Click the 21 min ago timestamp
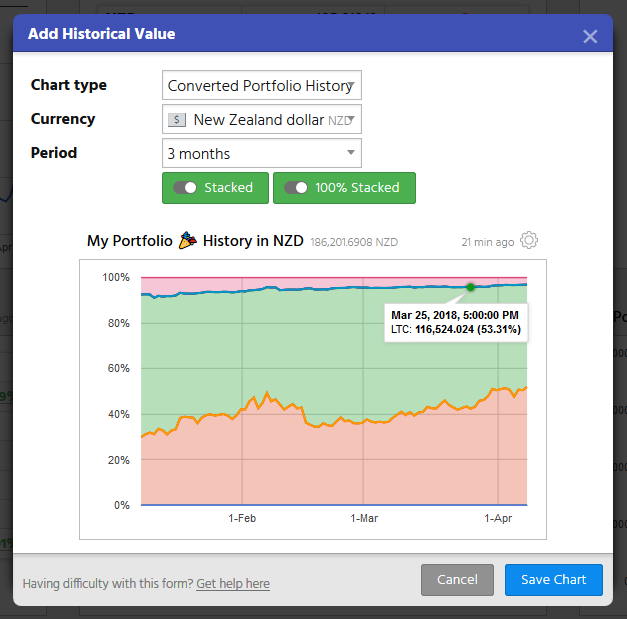627x619 pixels. 488,242
